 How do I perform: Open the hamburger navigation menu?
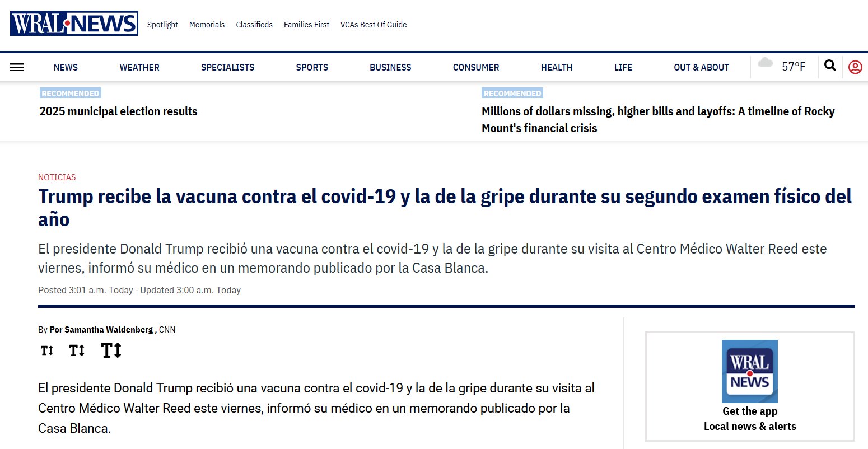point(17,67)
